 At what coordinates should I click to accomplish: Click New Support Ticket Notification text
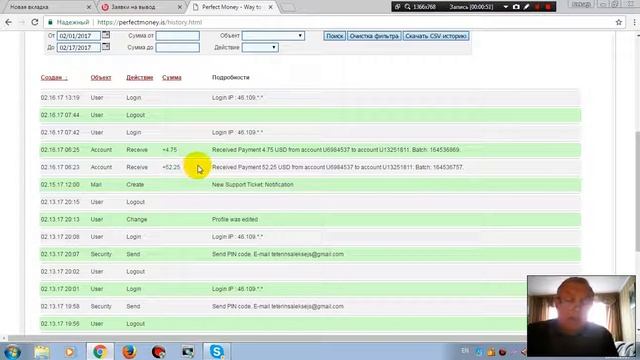pyautogui.click(x=252, y=184)
